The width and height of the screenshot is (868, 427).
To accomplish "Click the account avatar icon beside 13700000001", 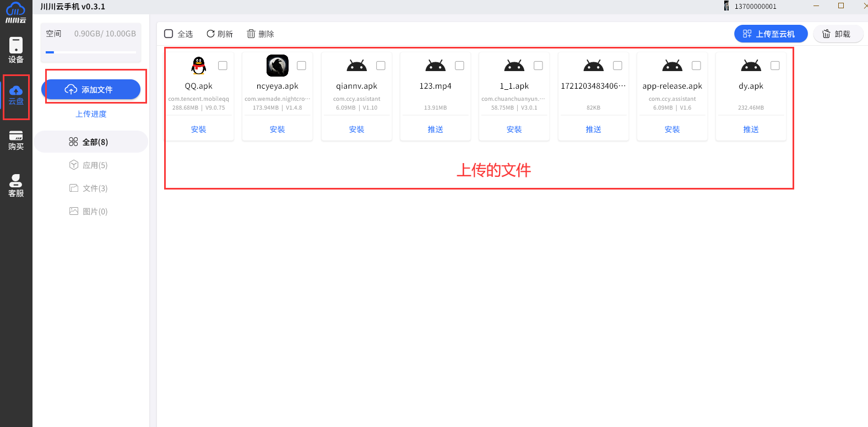I will tap(726, 6).
